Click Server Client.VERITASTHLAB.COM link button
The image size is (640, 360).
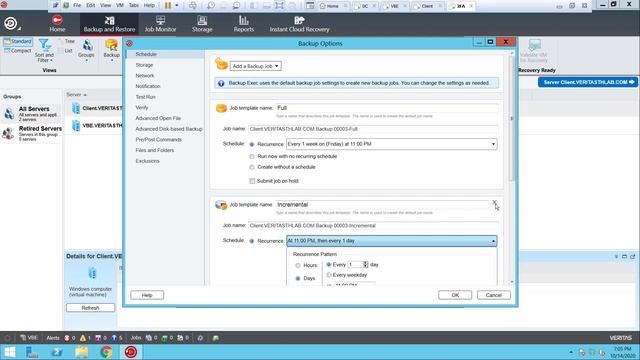(x=587, y=82)
